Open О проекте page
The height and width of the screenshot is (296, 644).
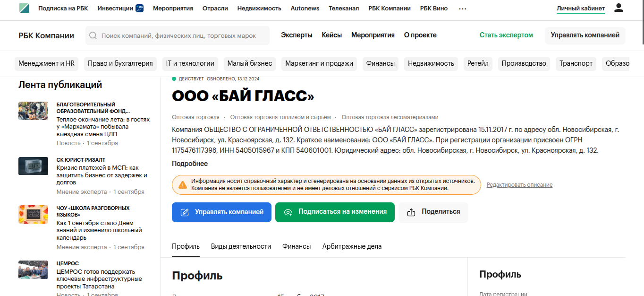420,35
